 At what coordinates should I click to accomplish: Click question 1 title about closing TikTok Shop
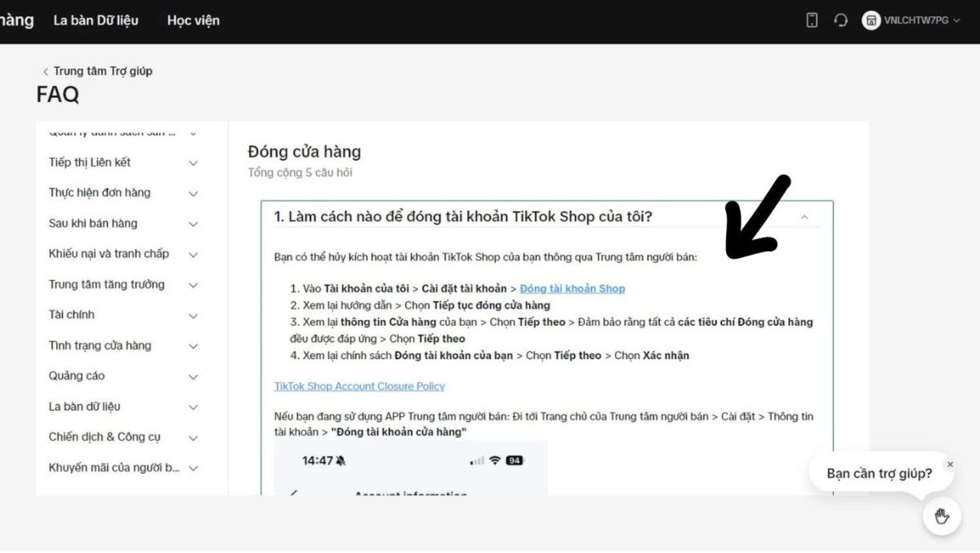[x=463, y=216]
